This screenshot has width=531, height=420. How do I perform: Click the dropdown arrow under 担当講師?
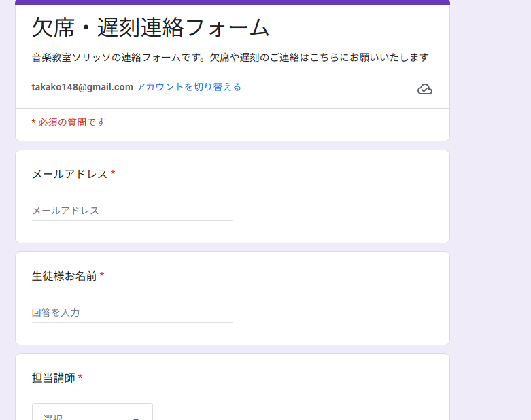[x=136, y=417]
